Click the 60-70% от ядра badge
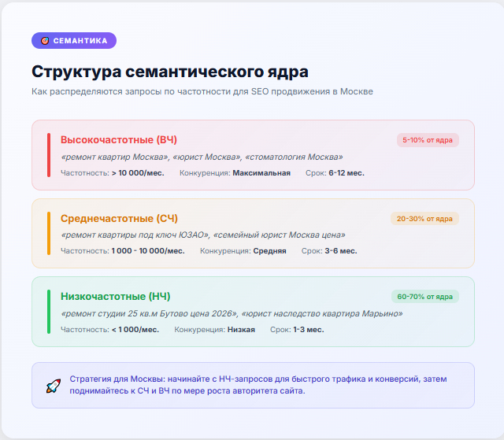 [x=425, y=297]
